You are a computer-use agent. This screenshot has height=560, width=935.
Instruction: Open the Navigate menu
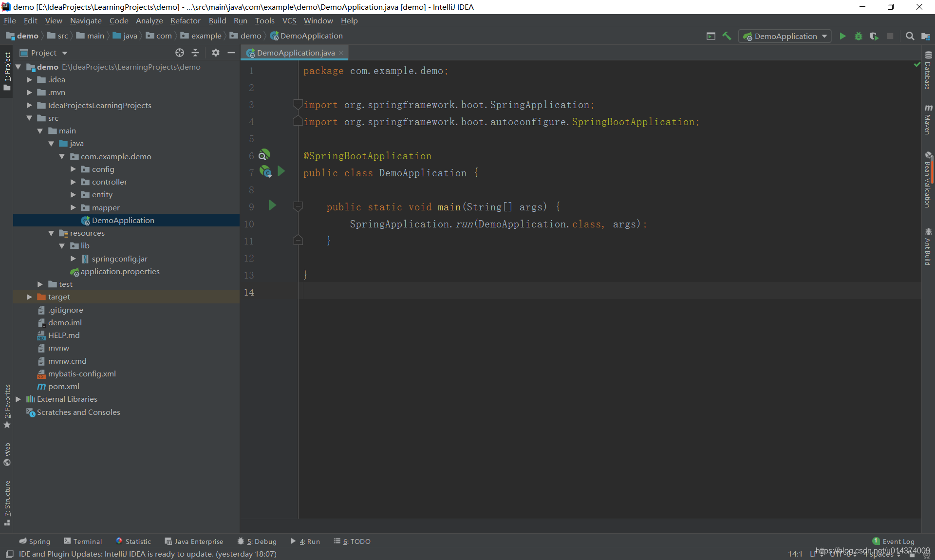[x=86, y=20]
